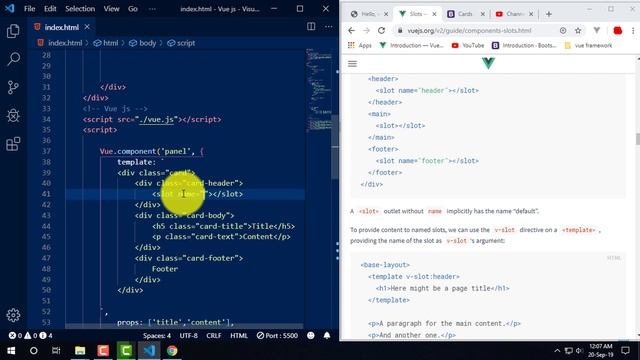This screenshot has width=640, height=360.
Task: Open a new Chrome tab
Action: pyautogui.click(x=549, y=14)
